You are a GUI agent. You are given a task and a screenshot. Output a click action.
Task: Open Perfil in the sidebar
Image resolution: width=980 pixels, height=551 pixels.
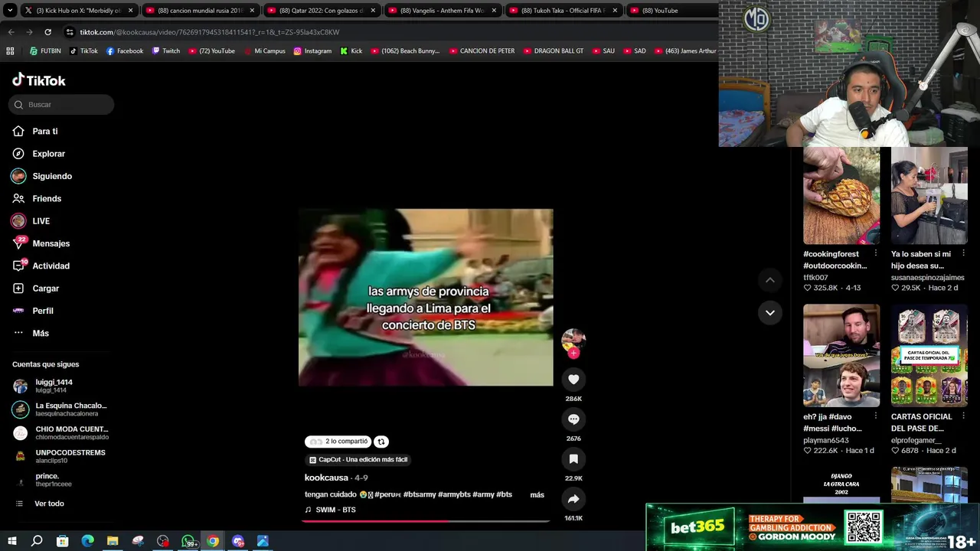tap(33, 311)
